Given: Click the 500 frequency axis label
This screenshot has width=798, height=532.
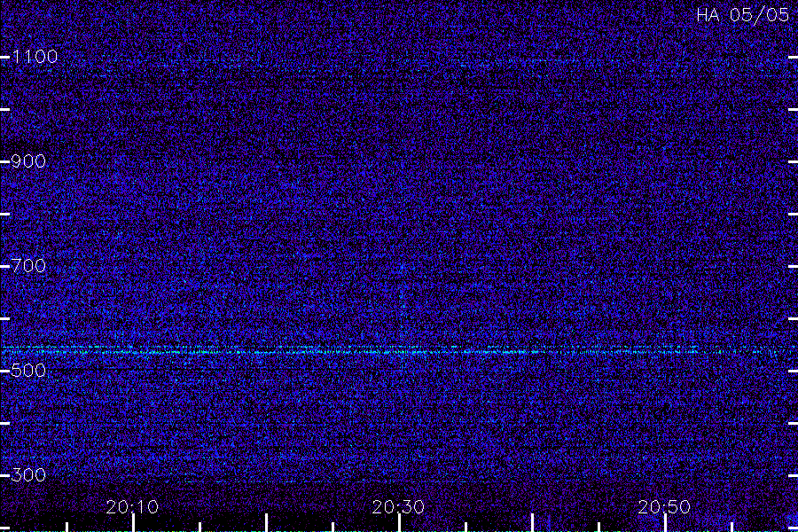Looking at the screenshot, I should tap(28, 370).
